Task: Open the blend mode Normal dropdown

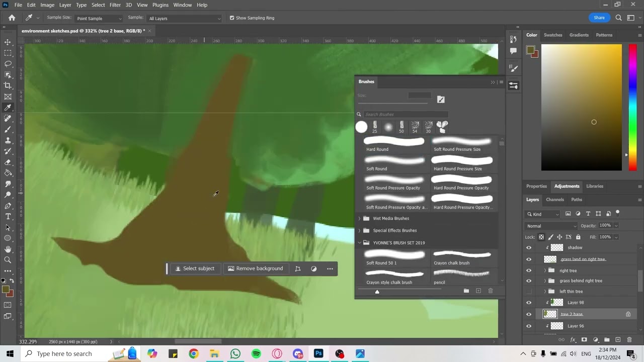Action: coord(551,226)
